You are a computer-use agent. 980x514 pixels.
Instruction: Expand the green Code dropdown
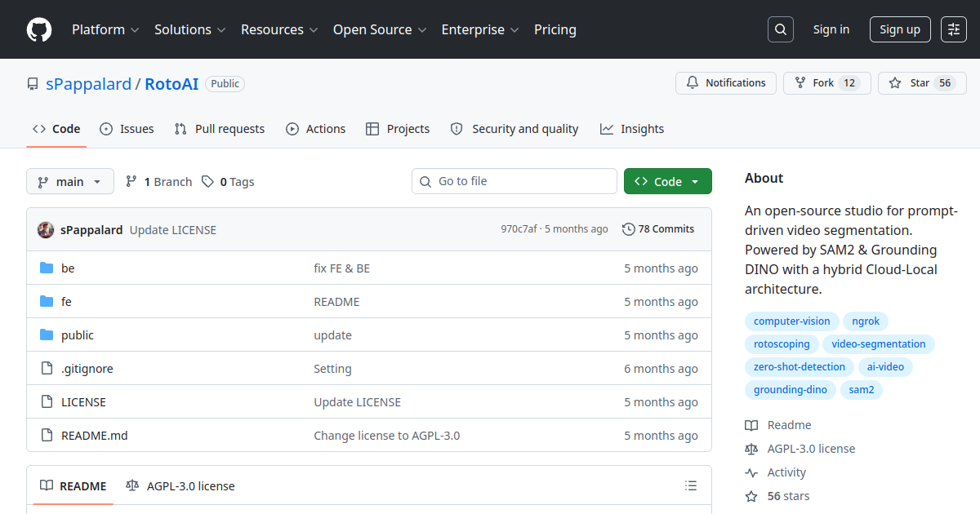[668, 181]
